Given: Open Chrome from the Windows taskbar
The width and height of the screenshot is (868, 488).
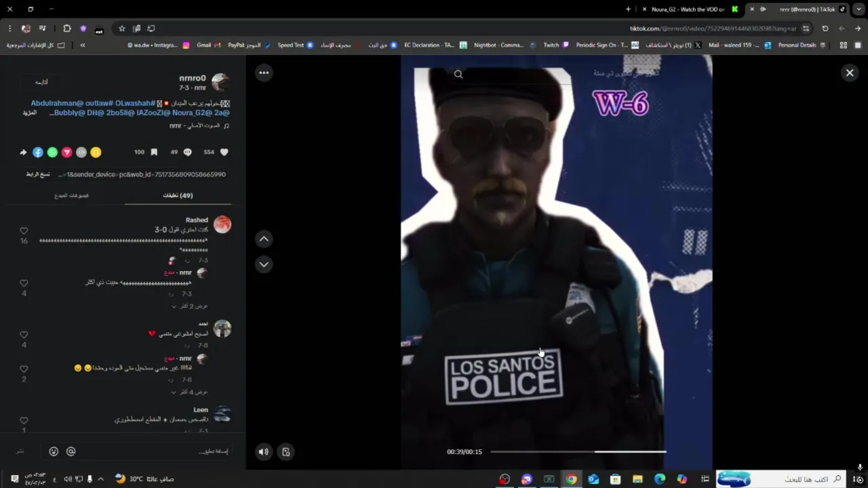Looking at the screenshot, I should (571, 479).
